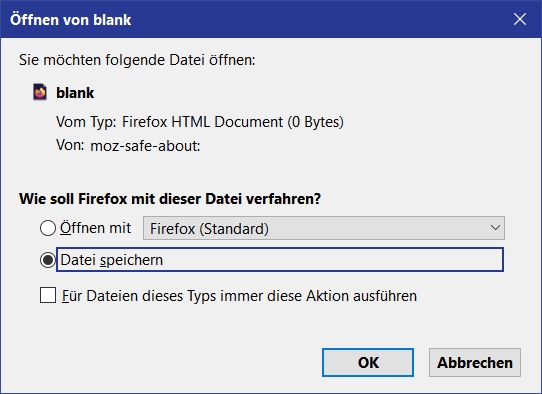542x394 pixels.
Task: Click the Firefox document icon beside blank
Action: pyautogui.click(x=40, y=92)
